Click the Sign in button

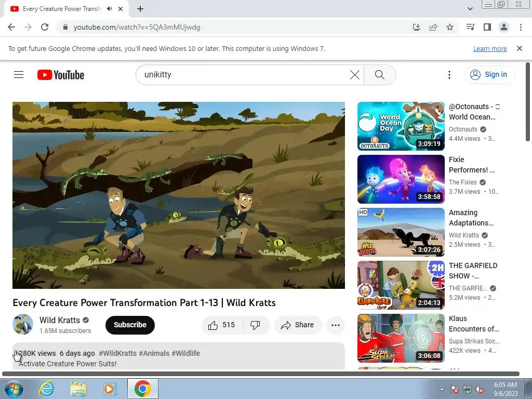coord(489,75)
